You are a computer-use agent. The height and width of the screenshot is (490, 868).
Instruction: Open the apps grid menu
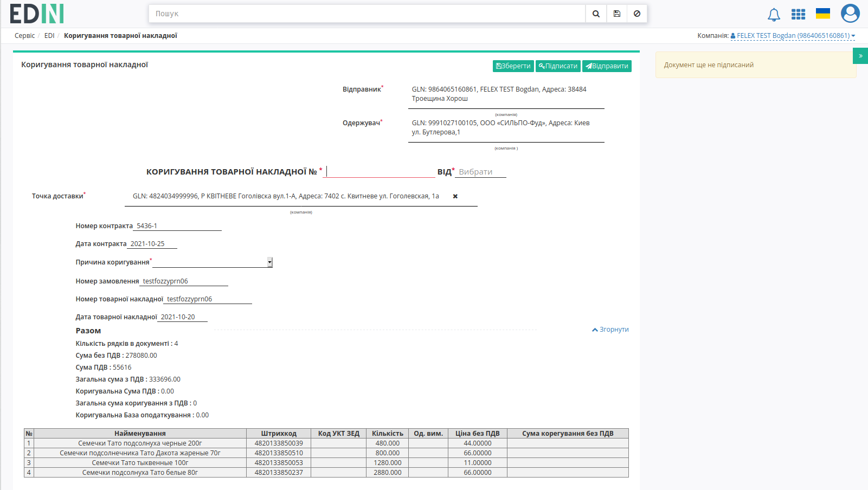pos(798,14)
